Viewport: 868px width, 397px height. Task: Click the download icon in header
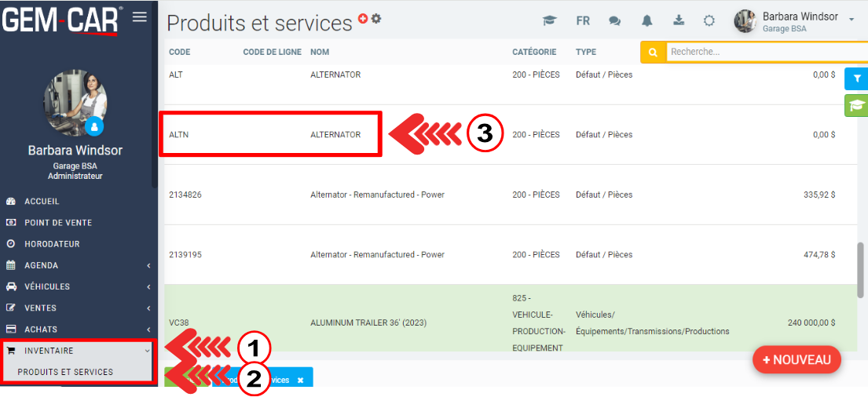click(x=679, y=21)
